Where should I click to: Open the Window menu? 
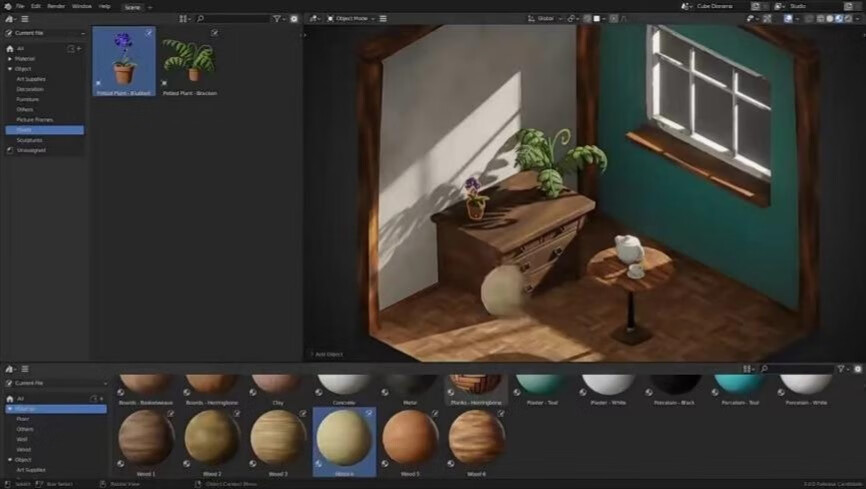(81, 6)
